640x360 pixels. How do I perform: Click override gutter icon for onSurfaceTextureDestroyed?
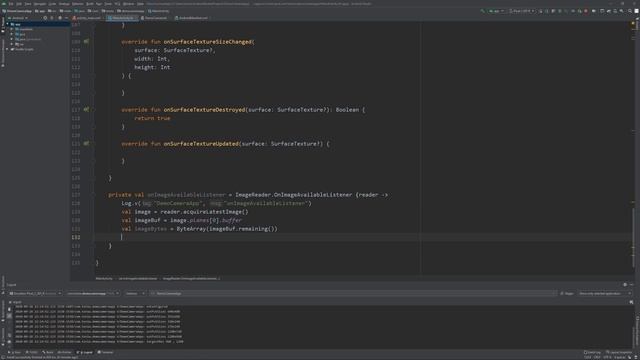coord(86,109)
